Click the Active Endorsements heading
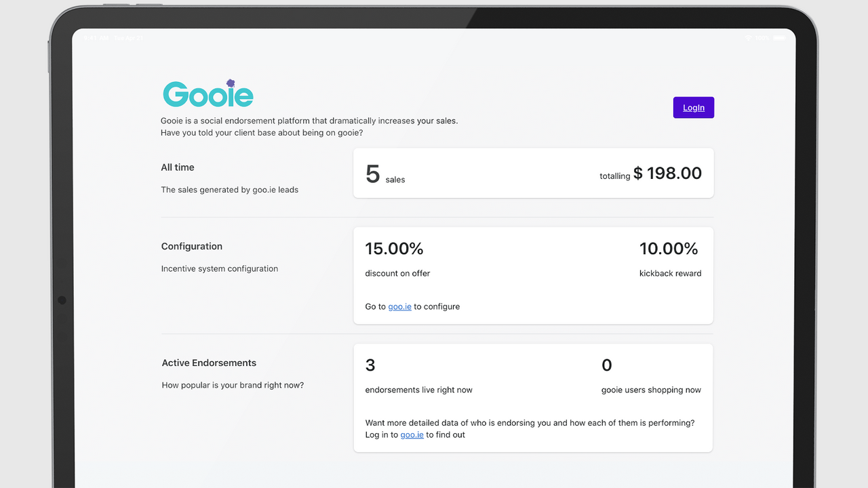This screenshot has height=488, width=868. 209,363
